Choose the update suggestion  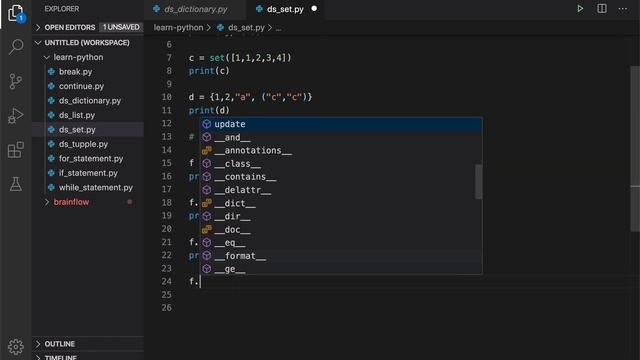(341, 124)
